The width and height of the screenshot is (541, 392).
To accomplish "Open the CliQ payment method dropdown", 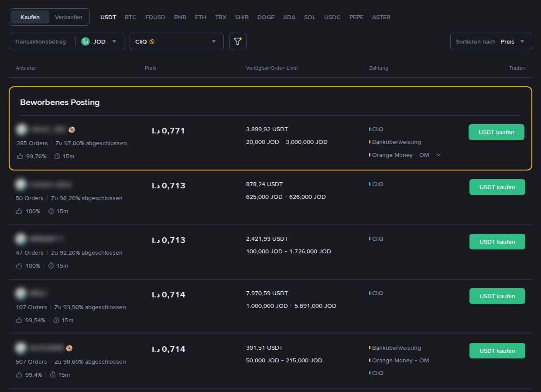I will [177, 41].
